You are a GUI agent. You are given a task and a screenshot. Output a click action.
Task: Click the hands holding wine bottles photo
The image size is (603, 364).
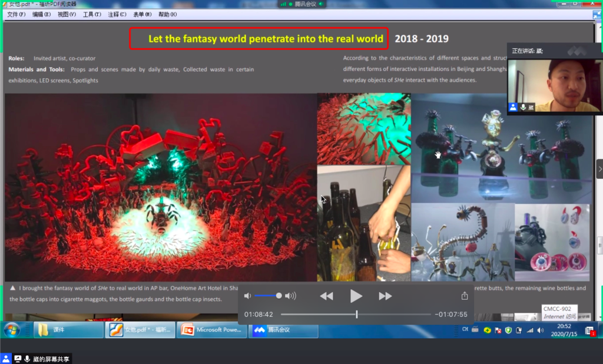tap(364, 224)
